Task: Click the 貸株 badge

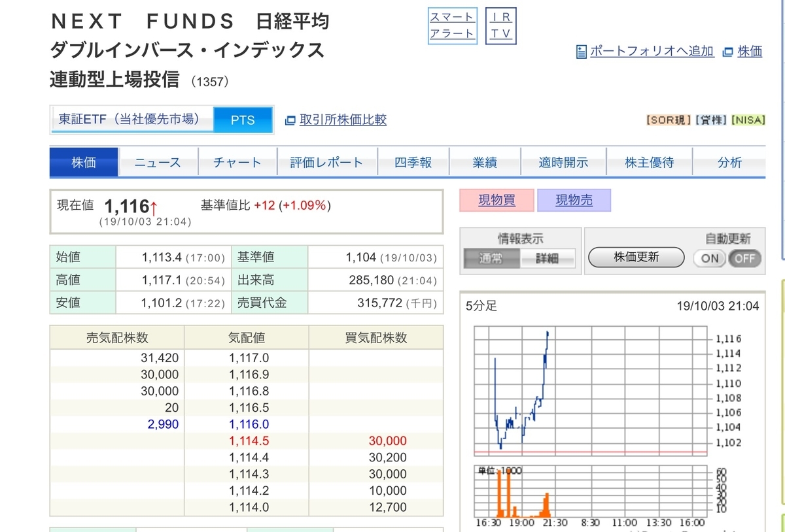Action: click(x=710, y=120)
